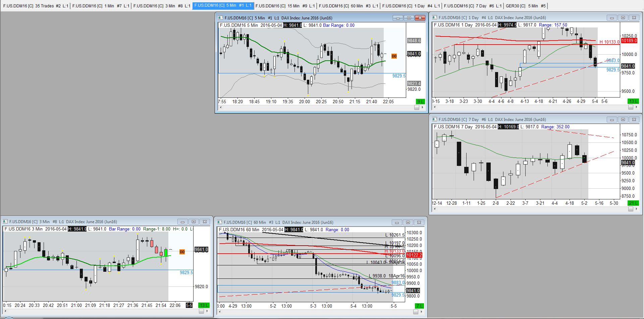Open the 5 Min chart window's system menu icon
Screen dimensions: 644x319
click(x=220, y=18)
